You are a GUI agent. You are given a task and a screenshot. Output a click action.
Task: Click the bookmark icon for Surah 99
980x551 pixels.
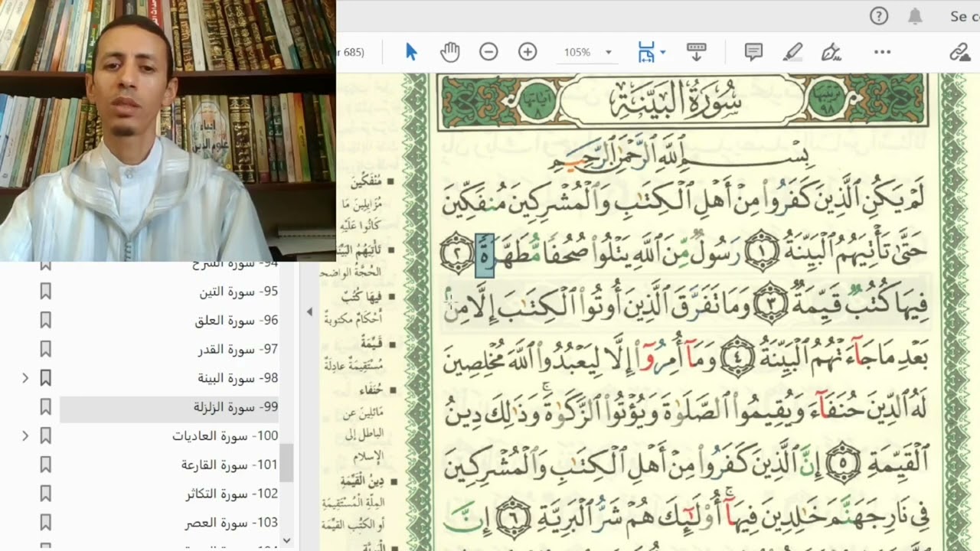coord(45,406)
